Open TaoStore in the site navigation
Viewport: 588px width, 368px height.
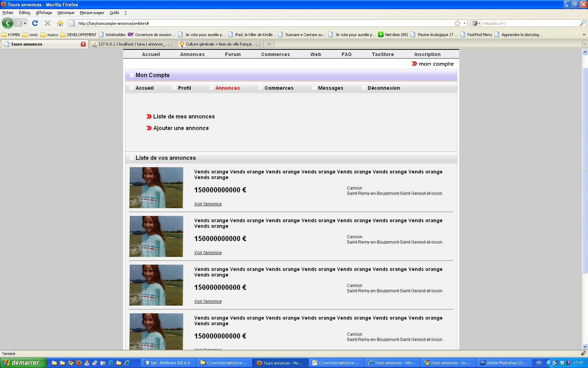383,54
